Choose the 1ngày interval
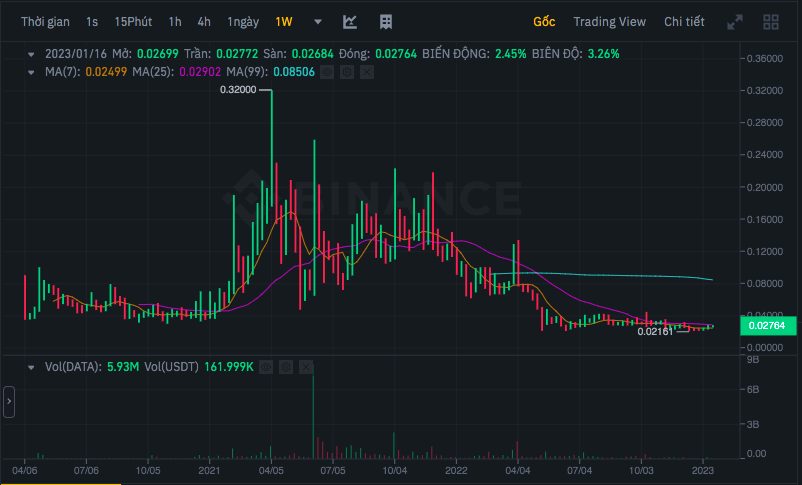This screenshot has height=485, width=802. click(x=243, y=22)
